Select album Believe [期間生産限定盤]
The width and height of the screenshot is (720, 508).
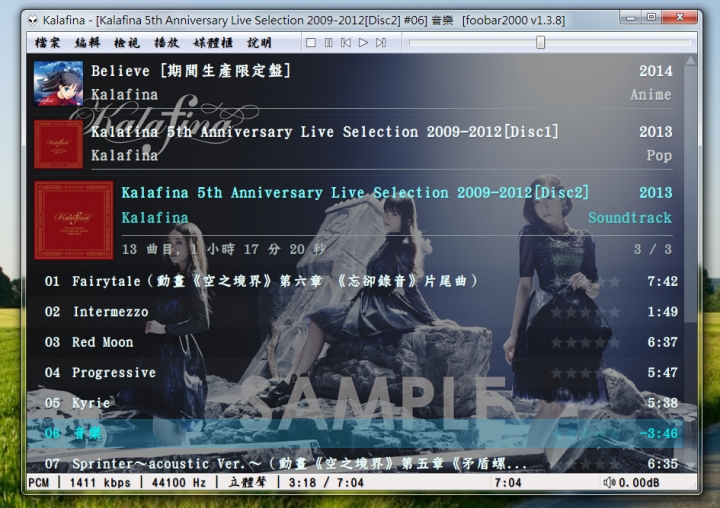[x=191, y=71]
